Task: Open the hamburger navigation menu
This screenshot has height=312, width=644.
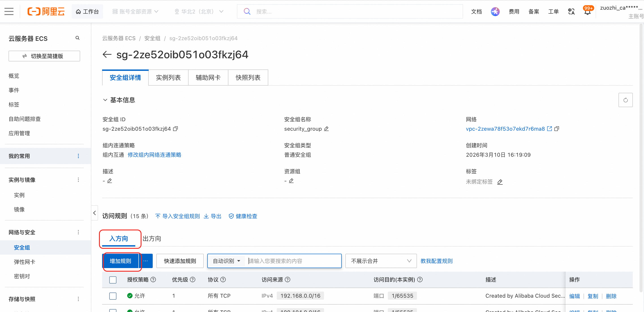Action: point(9,11)
